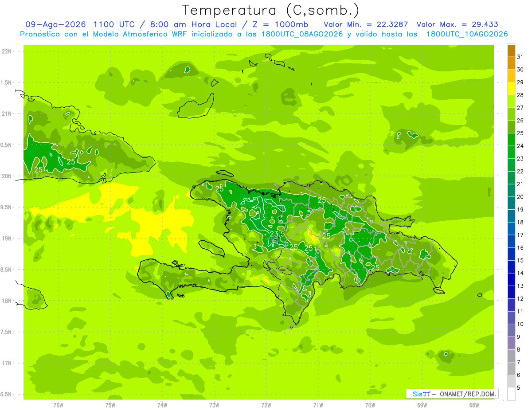Click the legend swatch between 29 and 30

511,76
